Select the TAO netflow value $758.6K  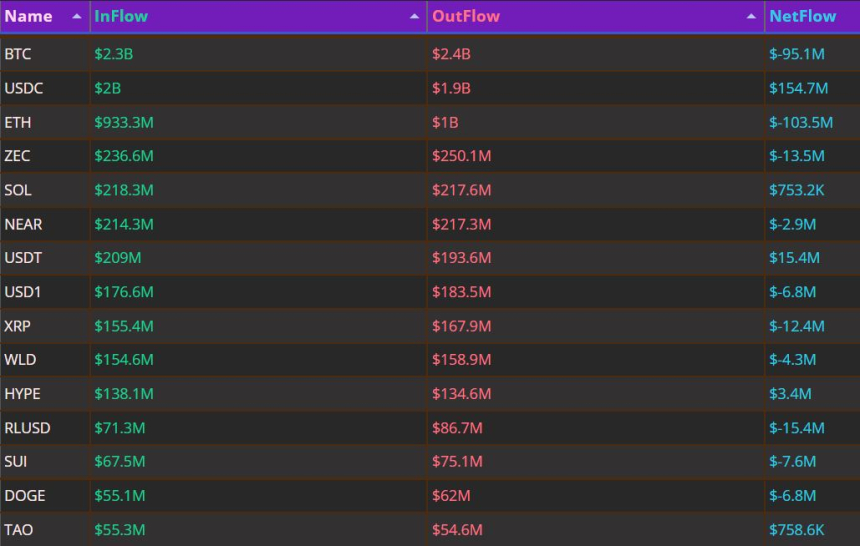(796, 530)
